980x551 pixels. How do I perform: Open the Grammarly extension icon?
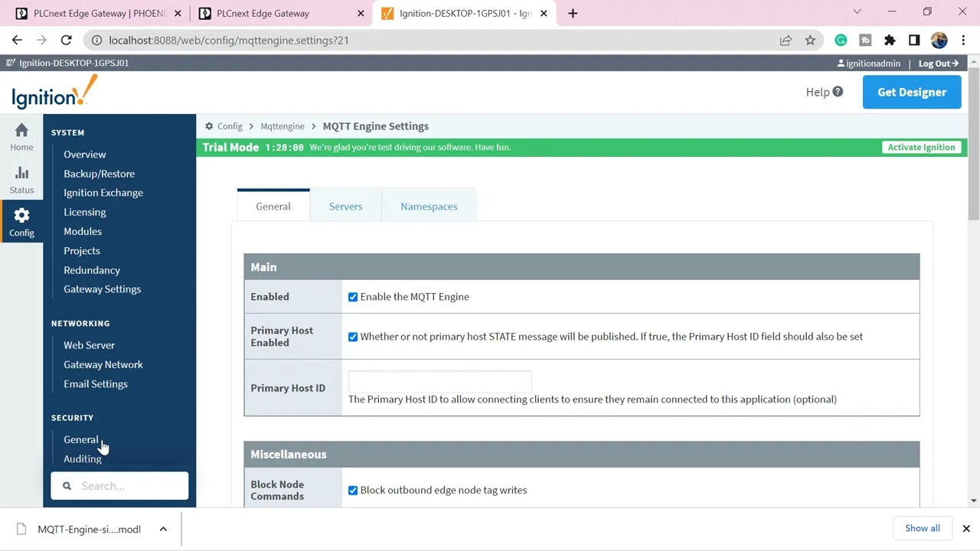pos(841,41)
